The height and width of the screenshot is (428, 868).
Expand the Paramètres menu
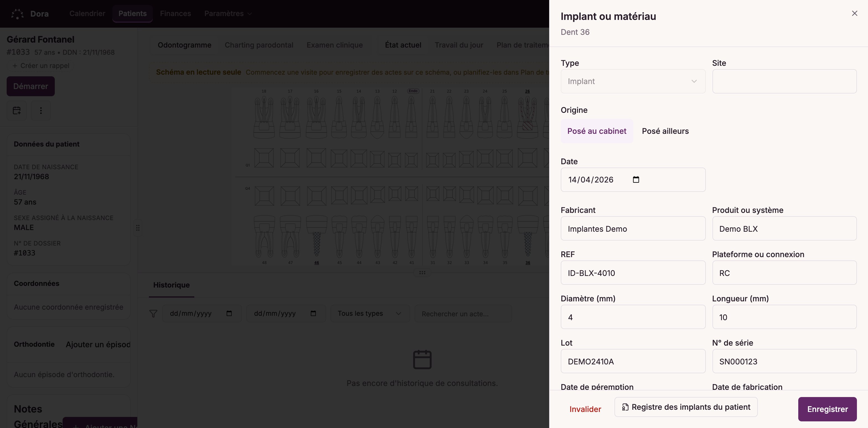coord(228,14)
